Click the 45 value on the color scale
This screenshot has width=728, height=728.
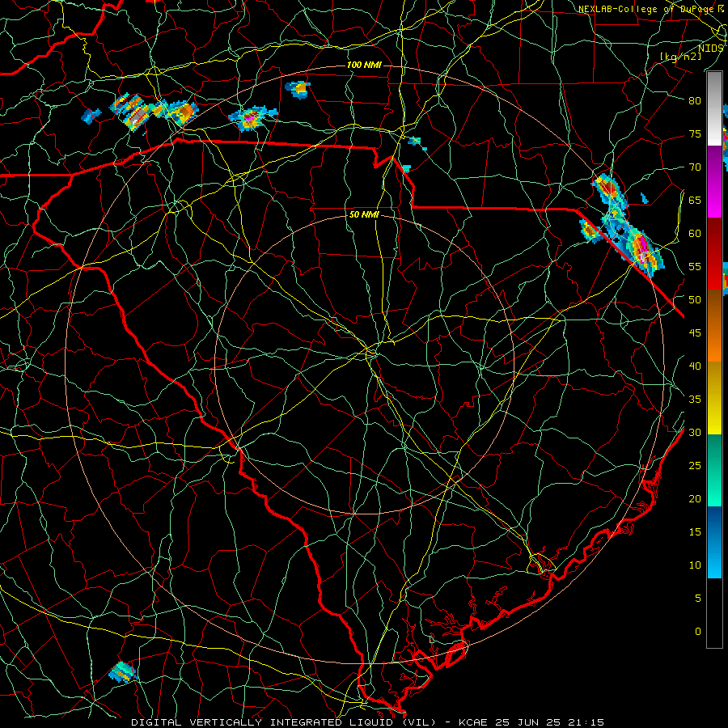click(x=695, y=333)
